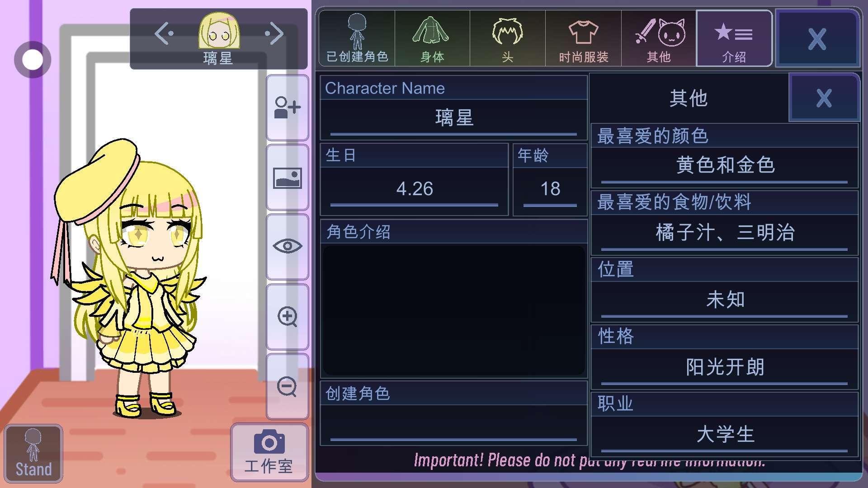Select the 璃星 character head thumbnail
Image resolution: width=868 pixels, height=488 pixels.
coord(219,32)
